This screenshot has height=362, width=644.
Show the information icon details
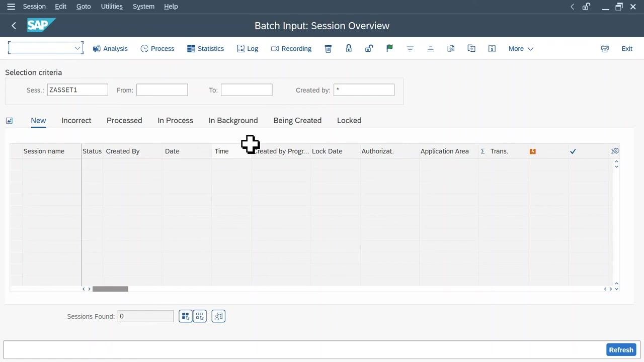coord(492,49)
